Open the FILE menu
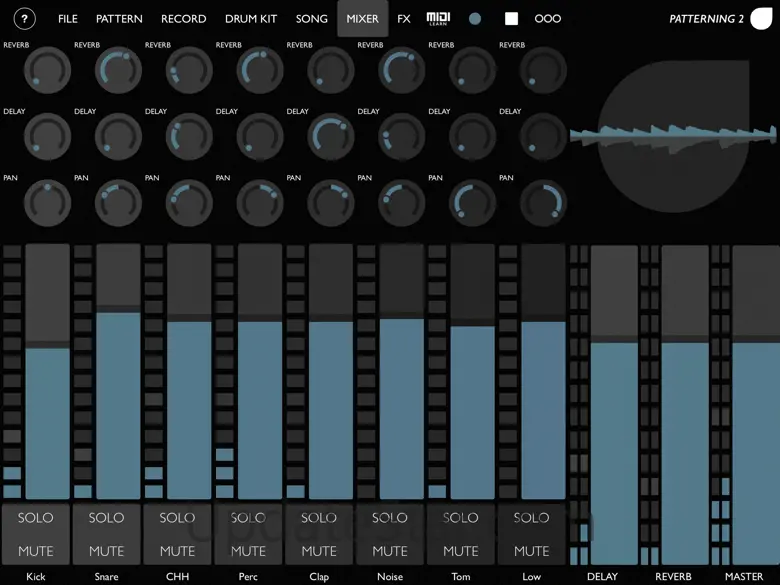 click(68, 19)
